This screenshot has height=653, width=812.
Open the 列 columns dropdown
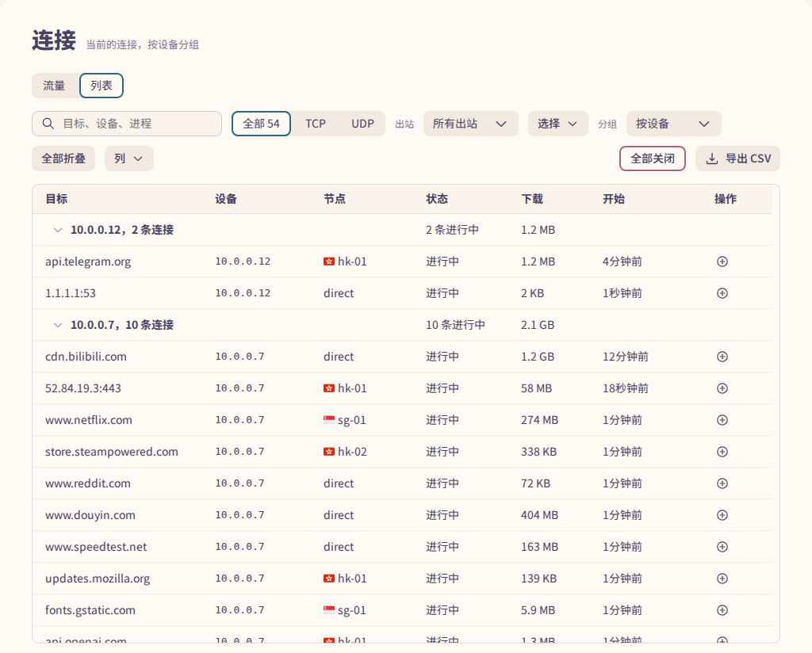129,158
